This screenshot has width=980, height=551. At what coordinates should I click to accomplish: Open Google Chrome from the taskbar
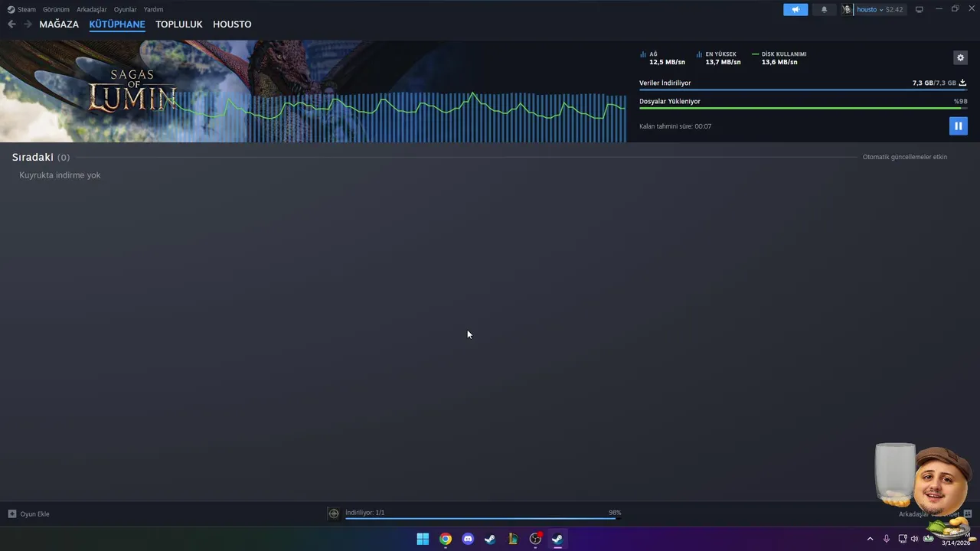446,539
